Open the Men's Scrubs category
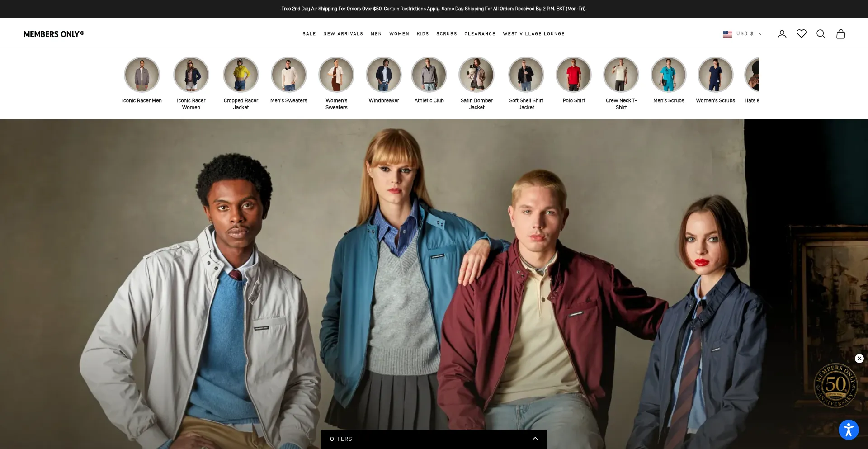 point(668,75)
